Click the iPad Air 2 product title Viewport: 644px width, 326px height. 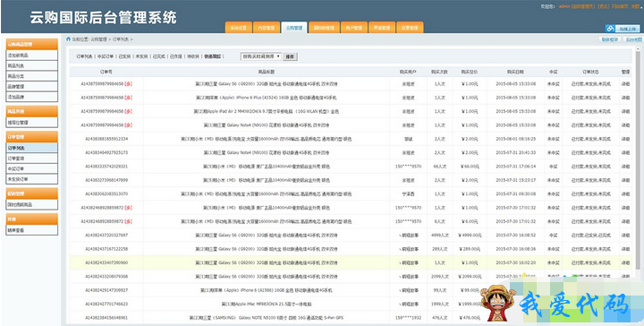coord(267,111)
